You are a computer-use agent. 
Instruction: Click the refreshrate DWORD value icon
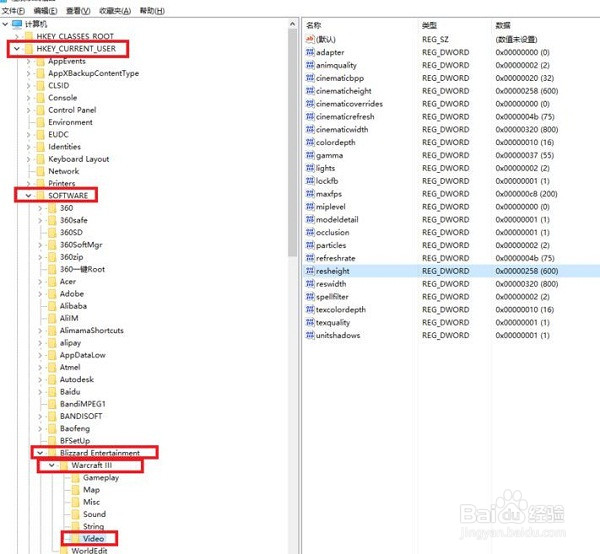pos(310,258)
